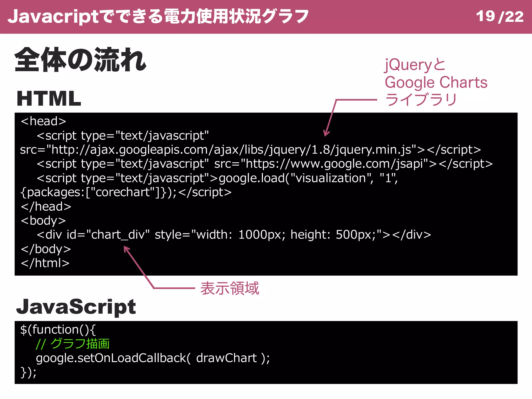Screen dimensions: 532x399
Task: Click the opening head tag line
Action: tap(44, 121)
